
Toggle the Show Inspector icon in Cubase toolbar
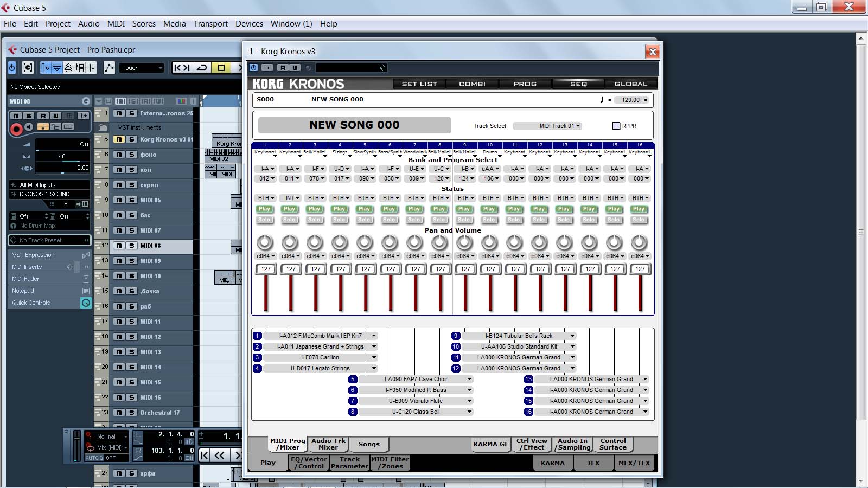pos(45,68)
